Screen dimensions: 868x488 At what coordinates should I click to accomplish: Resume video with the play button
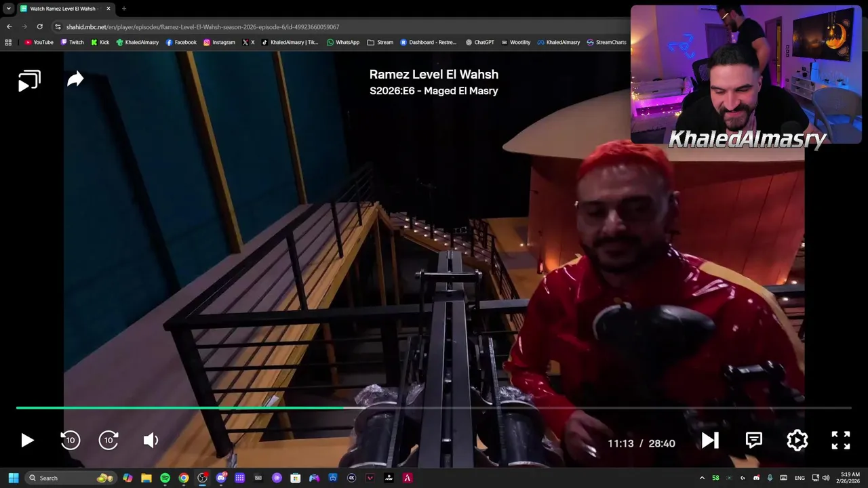coord(27,441)
